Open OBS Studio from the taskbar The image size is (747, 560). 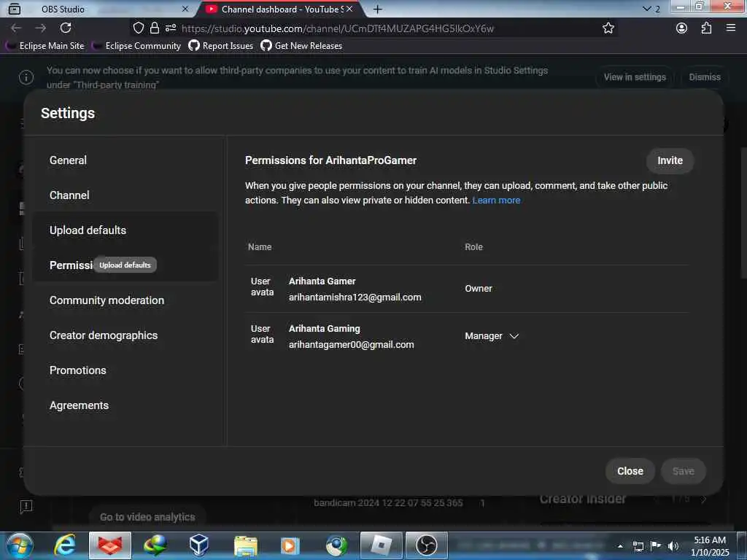point(426,545)
